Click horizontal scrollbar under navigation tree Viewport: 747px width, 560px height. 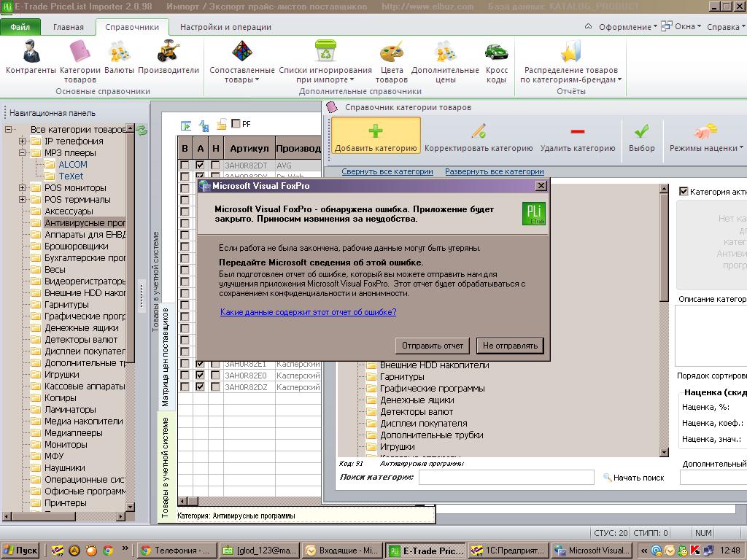pos(64,516)
